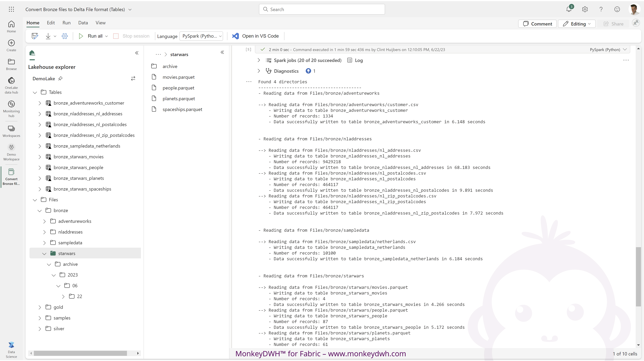Open notifications bell
Image resolution: width=644 pixels, height=361 pixels.
click(x=569, y=9)
